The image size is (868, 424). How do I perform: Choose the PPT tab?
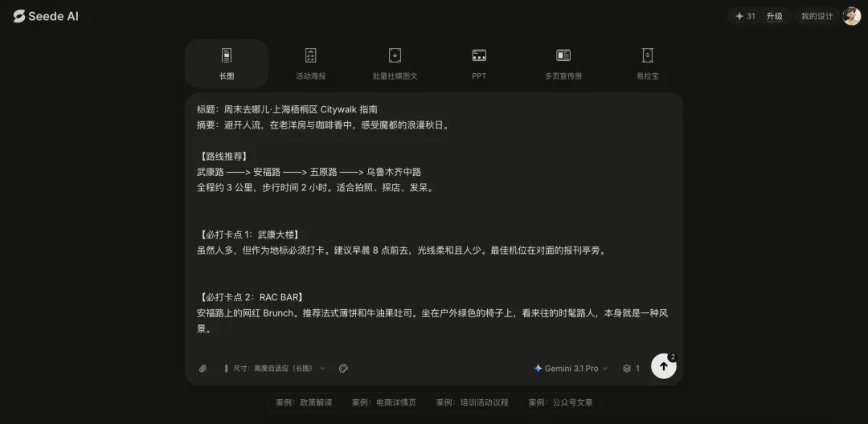(479, 63)
